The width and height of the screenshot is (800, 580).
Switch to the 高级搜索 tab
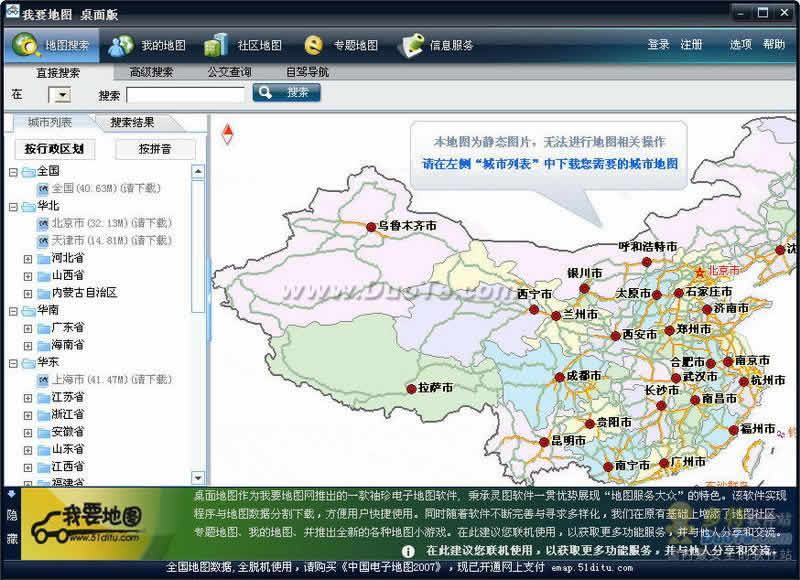pyautogui.click(x=151, y=72)
